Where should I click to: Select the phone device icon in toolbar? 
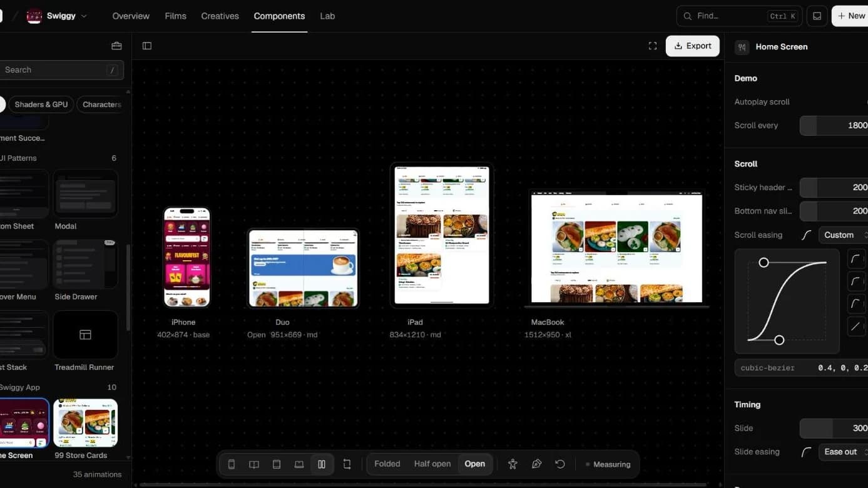pyautogui.click(x=232, y=464)
